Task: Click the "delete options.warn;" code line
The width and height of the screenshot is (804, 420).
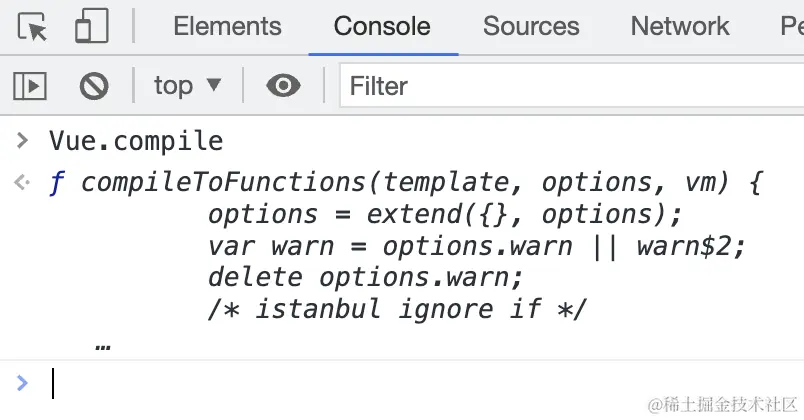Action: (x=365, y=277)
